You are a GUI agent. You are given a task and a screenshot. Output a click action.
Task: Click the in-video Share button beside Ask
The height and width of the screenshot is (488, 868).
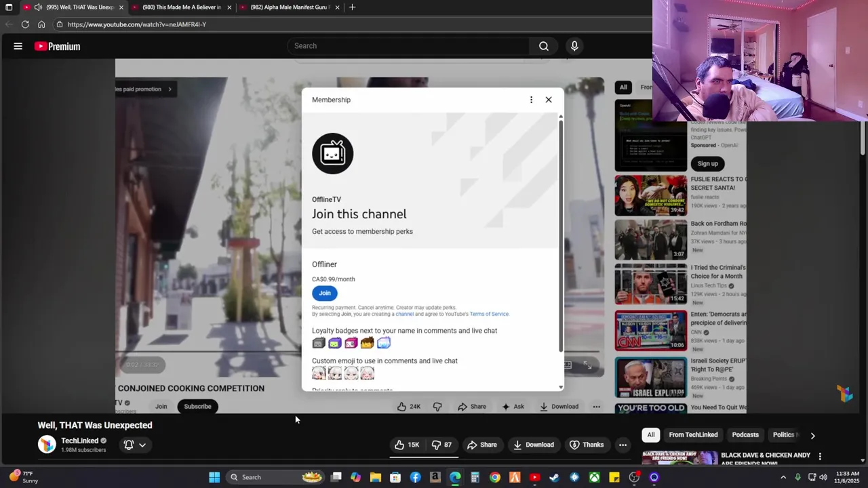472,407
